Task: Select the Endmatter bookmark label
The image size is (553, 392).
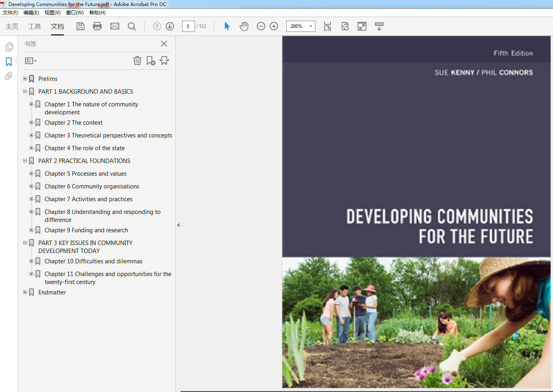Action: click(x=52, y=292)
